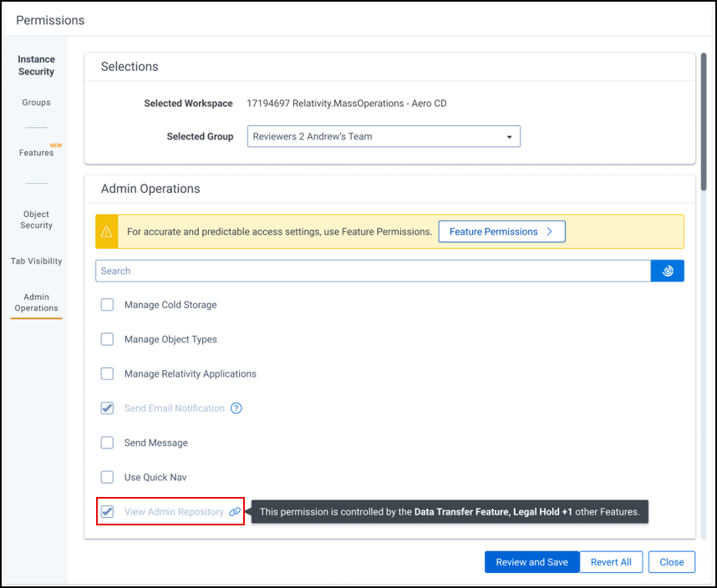The width and height of the screenshot is (717, 588).
Task: Click the Relativity search icon beside the search bar
Action: (x=666, y=271)
